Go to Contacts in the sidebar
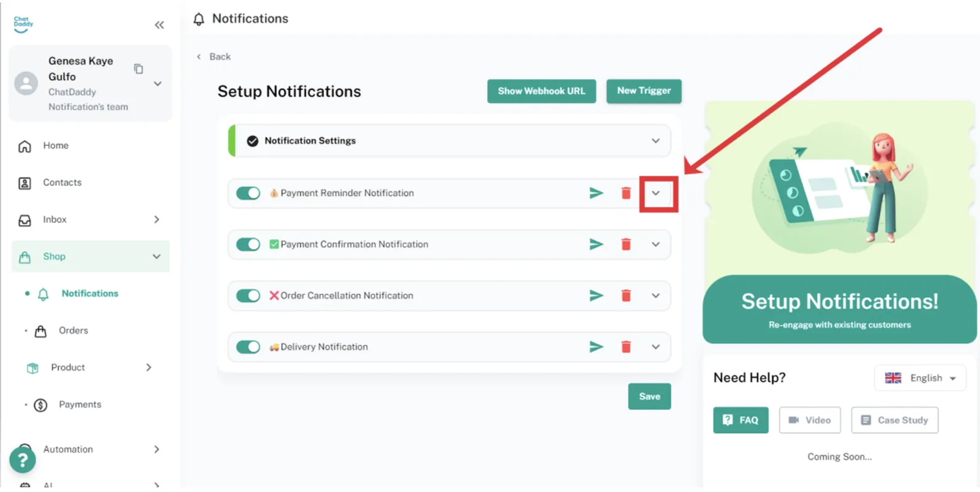 (x=62, y=183)
